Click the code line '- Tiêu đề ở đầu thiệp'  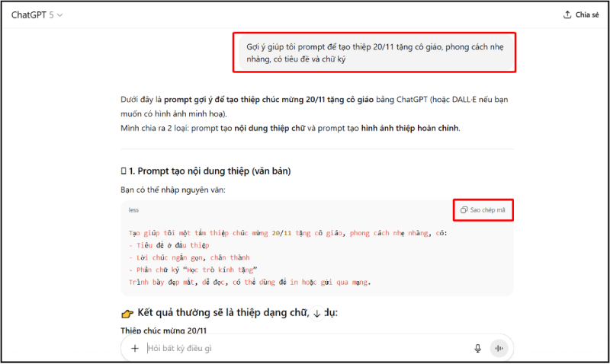[x=169, y=245]
